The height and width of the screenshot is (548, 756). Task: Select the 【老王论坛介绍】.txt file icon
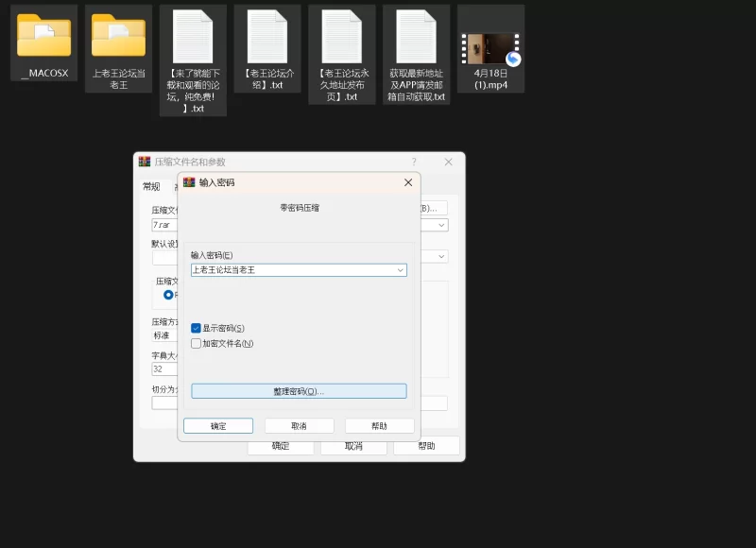pyautogui.click(x=266, y=37)
